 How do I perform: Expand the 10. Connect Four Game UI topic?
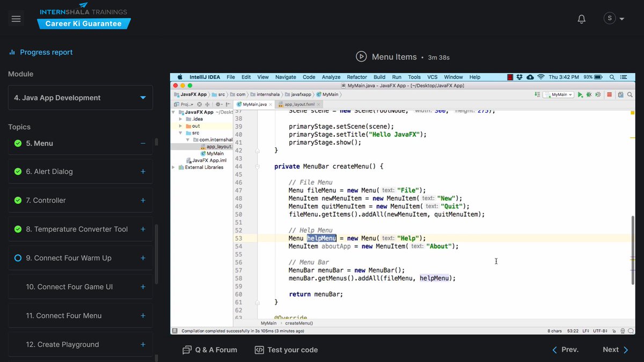point(143,287)
